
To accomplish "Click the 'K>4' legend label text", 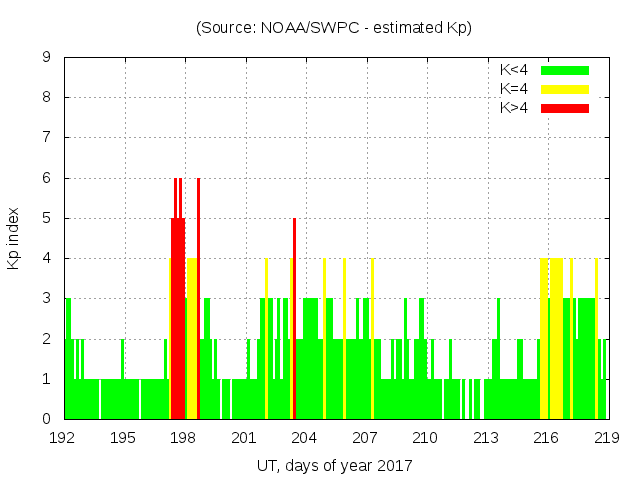I will pyautogui.click(x=514, y=108).
